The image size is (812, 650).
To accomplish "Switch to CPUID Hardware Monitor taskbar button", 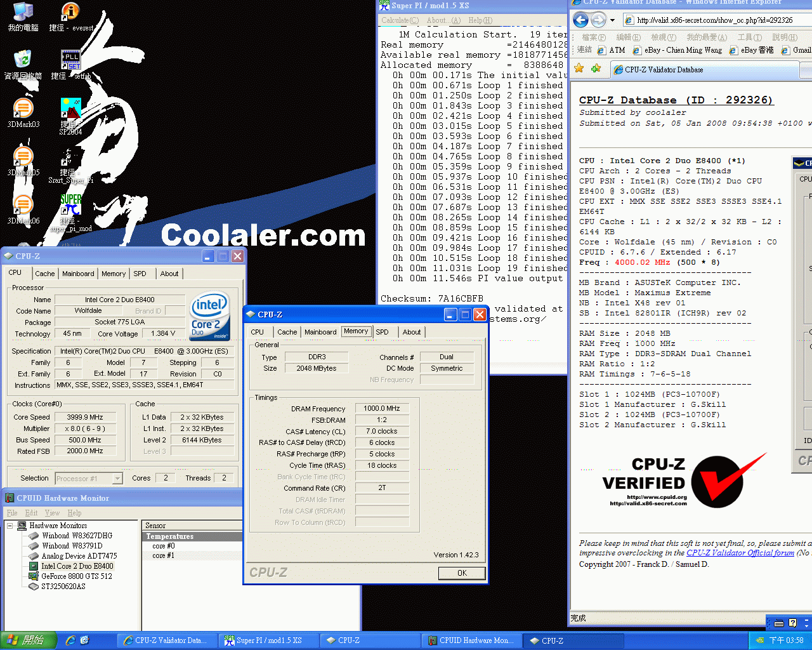I will tap(471, 640).
